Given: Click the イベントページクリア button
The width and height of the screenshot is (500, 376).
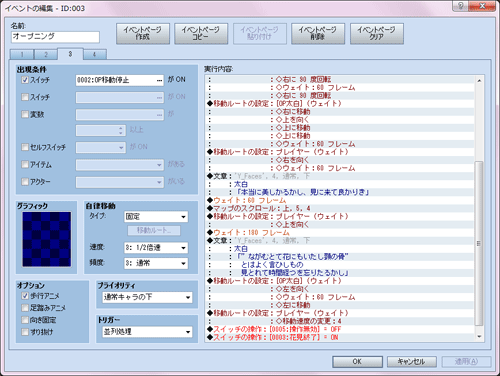Looking at the screenshot, I should click(377, 33).
